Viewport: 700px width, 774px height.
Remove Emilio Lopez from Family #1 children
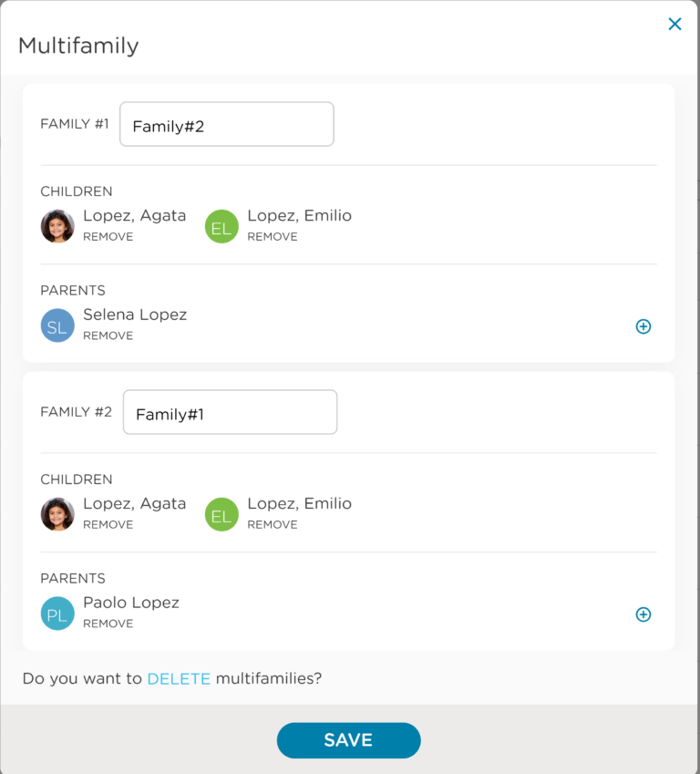pyautogui.click(x=272, y=237)
